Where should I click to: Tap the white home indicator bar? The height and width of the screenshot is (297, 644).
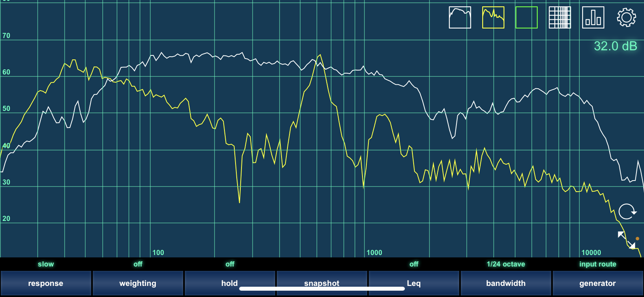pos(322,289)
